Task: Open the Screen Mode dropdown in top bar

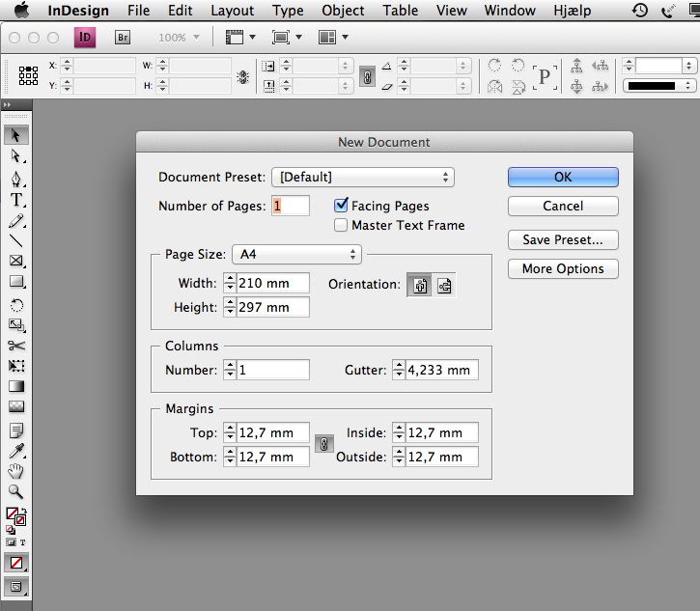Action: point(287,38)
